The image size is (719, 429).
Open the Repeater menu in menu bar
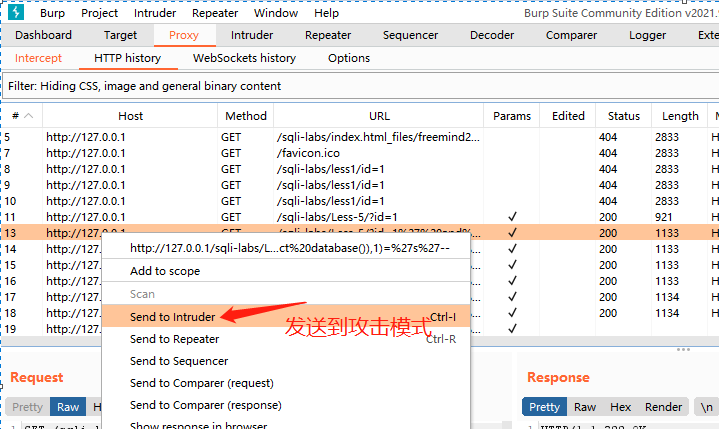pos(215,13)
